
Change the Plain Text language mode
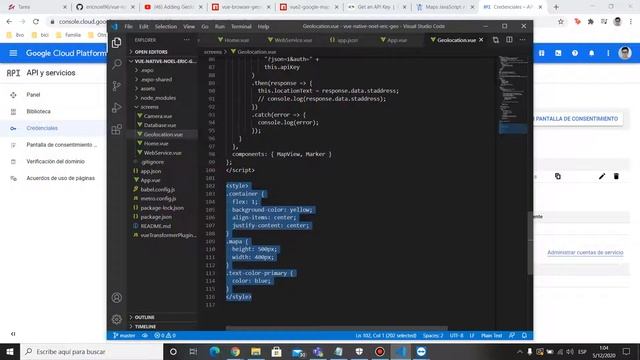(x=491, y=336)
